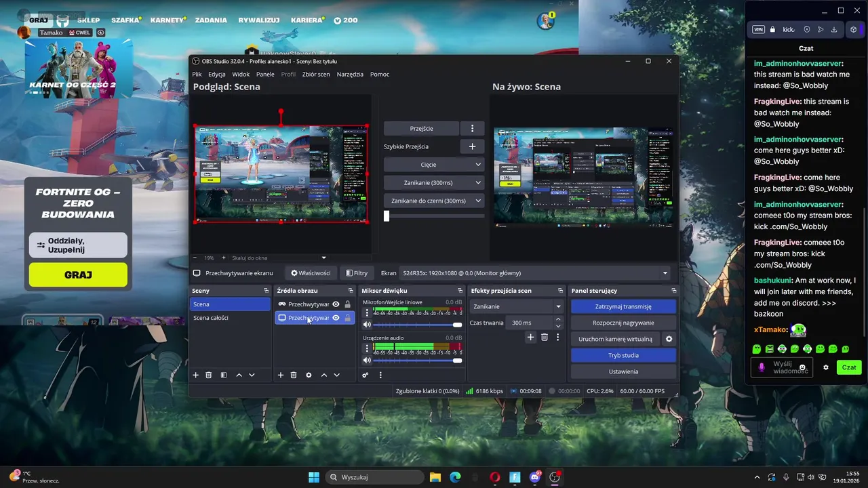The width and height of the screenshot is (868, 488).
Task: Add quick transition plus button
Action: click(472, 146)
